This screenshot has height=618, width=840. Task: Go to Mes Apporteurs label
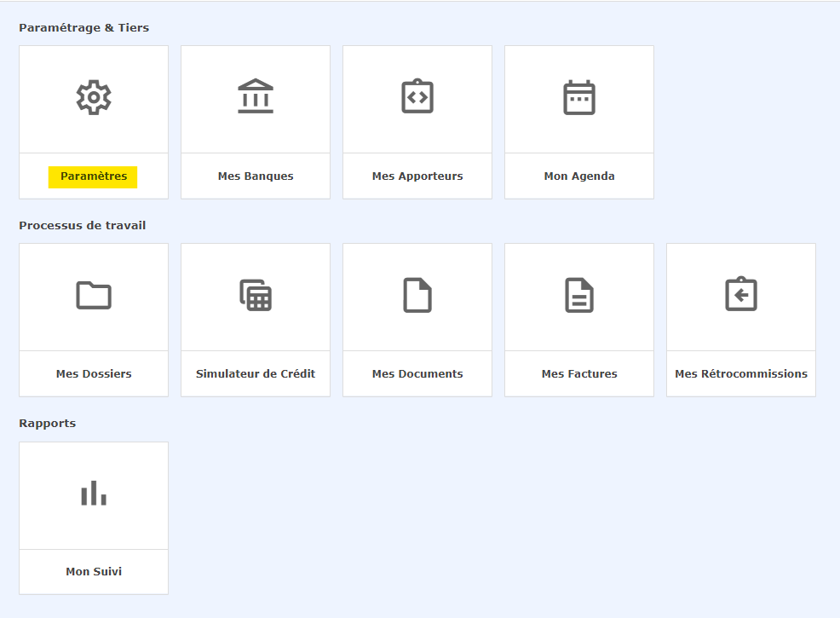(417, 176)
